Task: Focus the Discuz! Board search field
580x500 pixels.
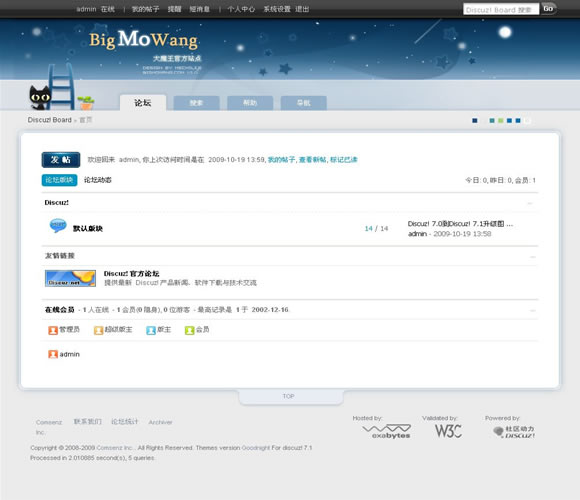Action: tap(501, 9)
